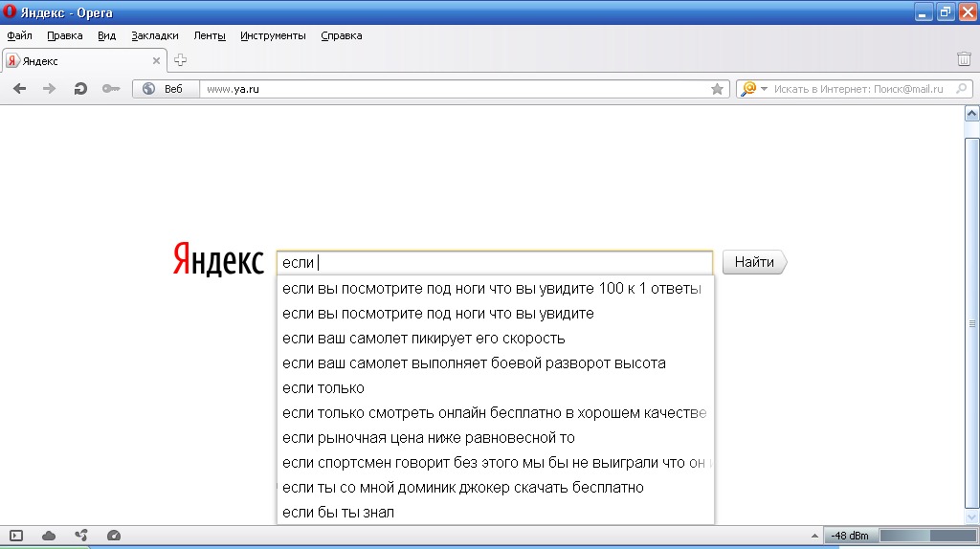Open the Opera Turbo speedometer icon

pyautogui.click(x=114, y=536)
